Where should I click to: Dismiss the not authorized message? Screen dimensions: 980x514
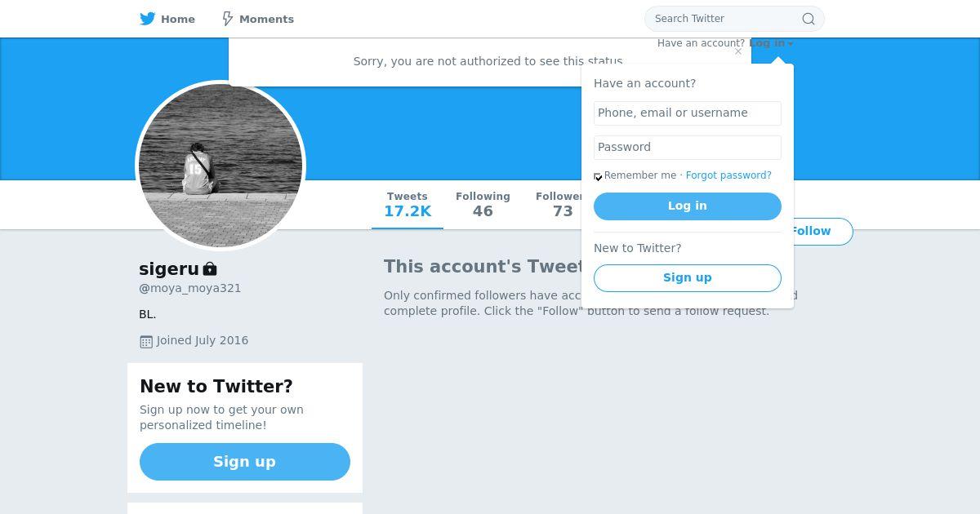pyautogui.click(x=738, y=51)
